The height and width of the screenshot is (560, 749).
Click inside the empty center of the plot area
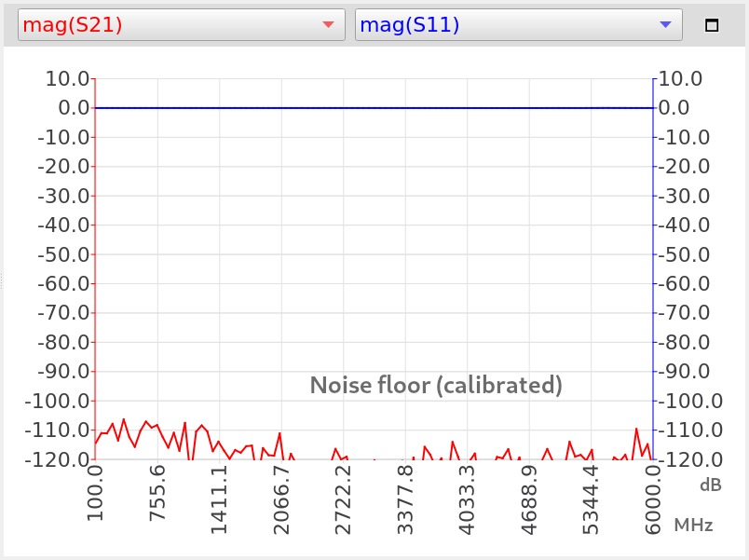(373, 261)
